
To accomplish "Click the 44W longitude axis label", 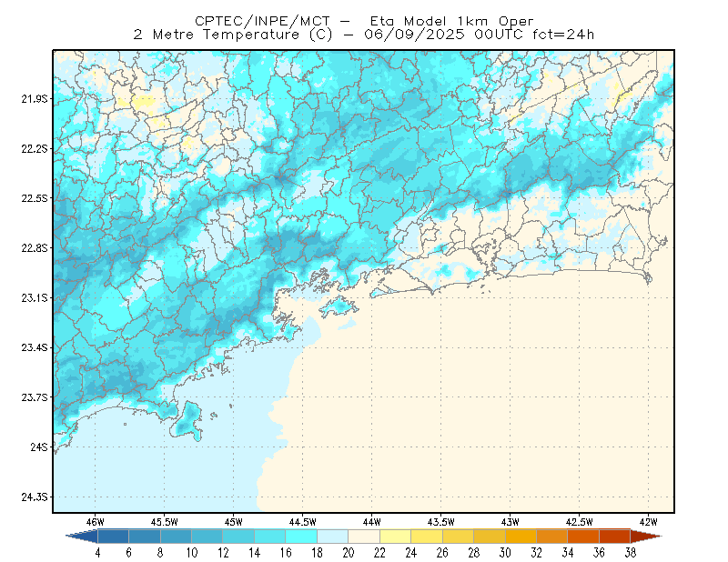I will tap(371, 522).
